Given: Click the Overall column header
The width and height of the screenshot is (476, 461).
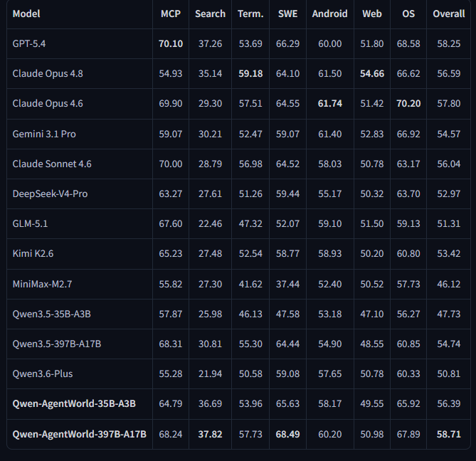Looking at the screenshot, I should 449,14.
